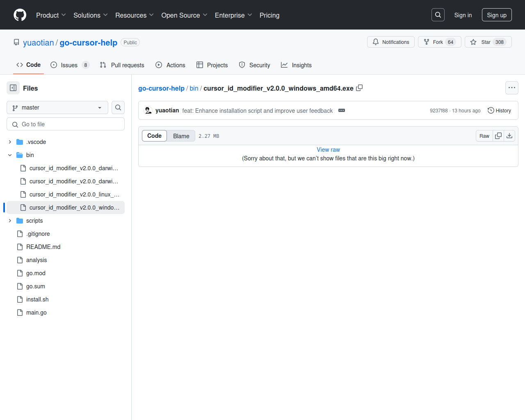
Task: Click Pricing in top navigation
Action: pos(269,15)
